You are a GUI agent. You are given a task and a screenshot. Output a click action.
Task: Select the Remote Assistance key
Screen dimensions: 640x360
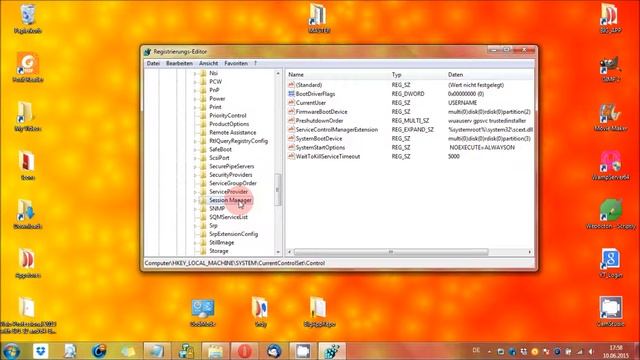(233, 133)
